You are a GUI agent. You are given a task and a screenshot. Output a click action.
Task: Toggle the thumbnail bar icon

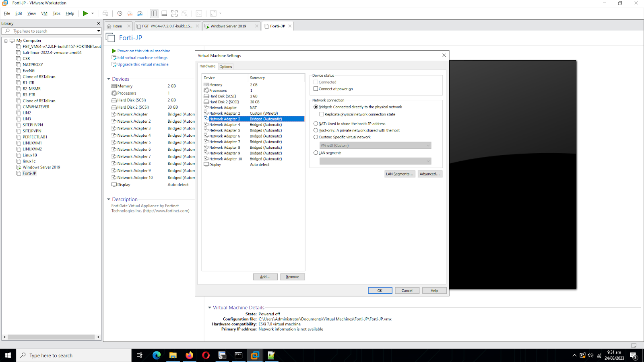(x=164, y=13)
